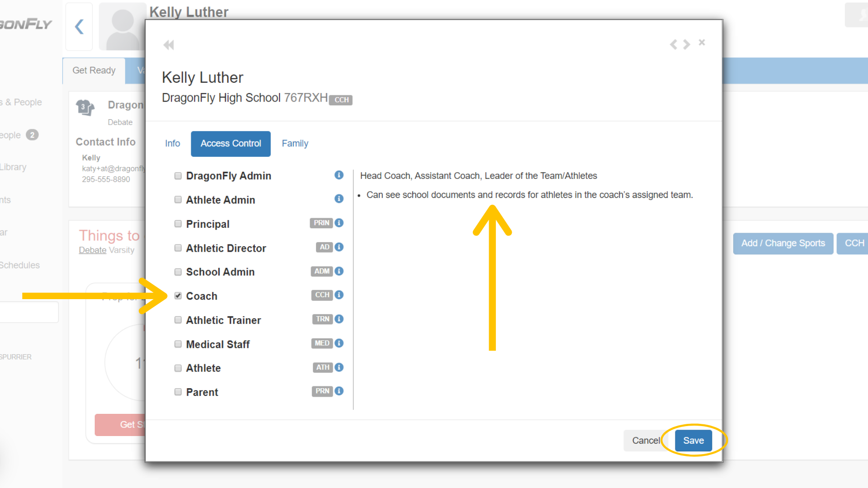Open the Family tab
Screen dimensions: 868x488
[x=295, y=144]
